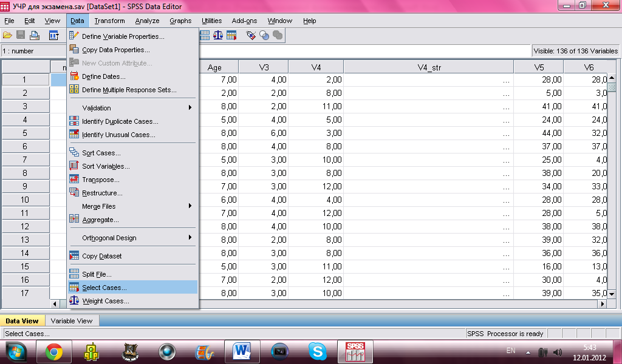This screenshot has height=364, width=622.
Task: Choose Copy Dataset menu entry
Action: click(x=132, y=256)
